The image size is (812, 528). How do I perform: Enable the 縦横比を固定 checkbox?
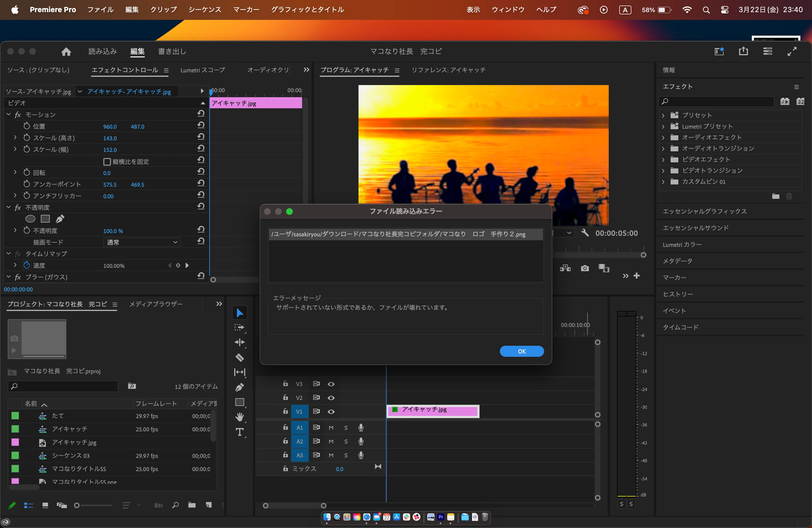107,161
